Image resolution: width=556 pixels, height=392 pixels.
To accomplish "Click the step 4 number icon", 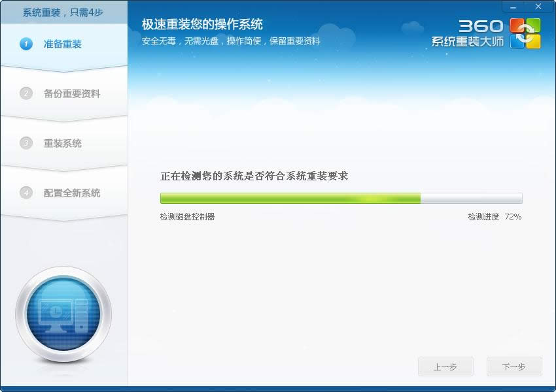I will (26, 193).
